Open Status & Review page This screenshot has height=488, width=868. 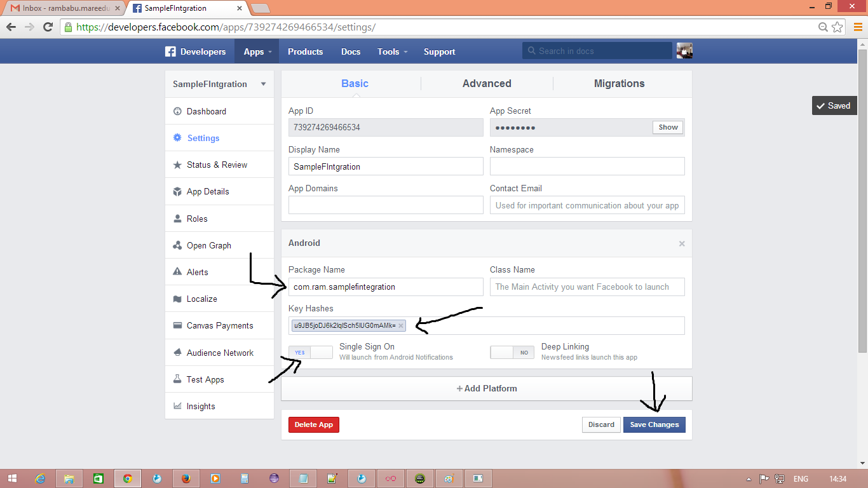pos(219,165)
